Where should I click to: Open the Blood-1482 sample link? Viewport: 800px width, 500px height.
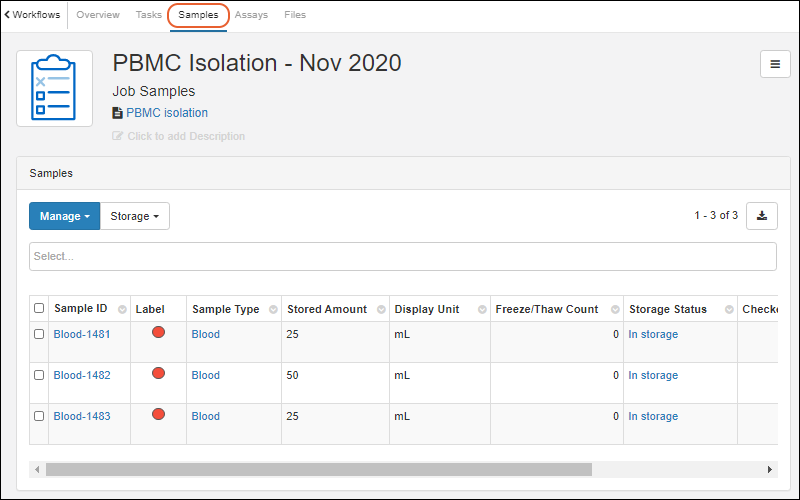[x=82, y=376]
